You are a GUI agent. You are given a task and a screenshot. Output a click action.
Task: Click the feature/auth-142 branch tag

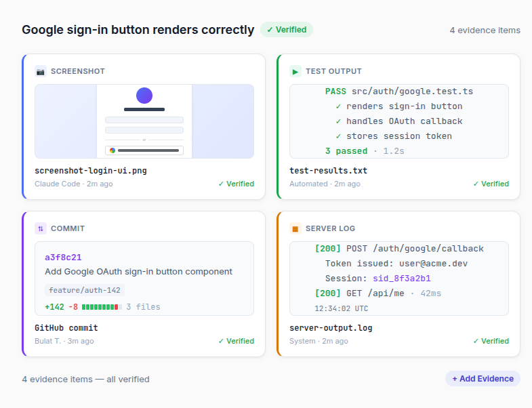[x=85, y=290]
